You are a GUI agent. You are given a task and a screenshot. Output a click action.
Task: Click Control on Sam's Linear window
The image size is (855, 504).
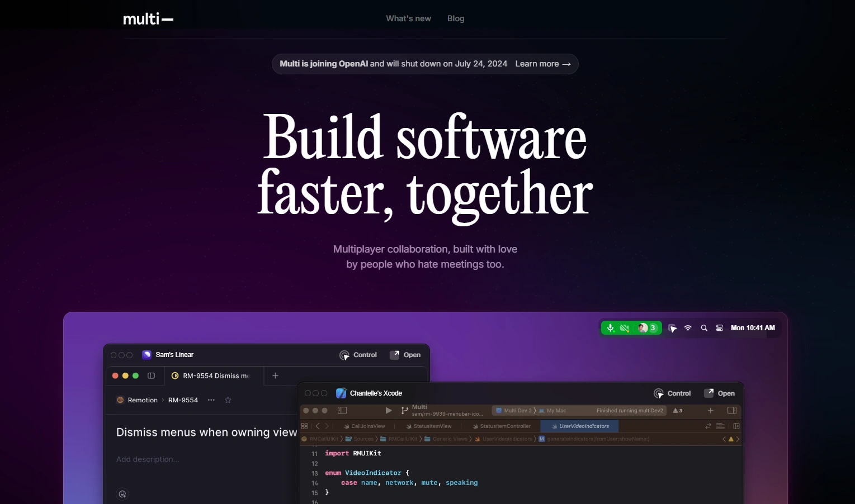(358, 355)
